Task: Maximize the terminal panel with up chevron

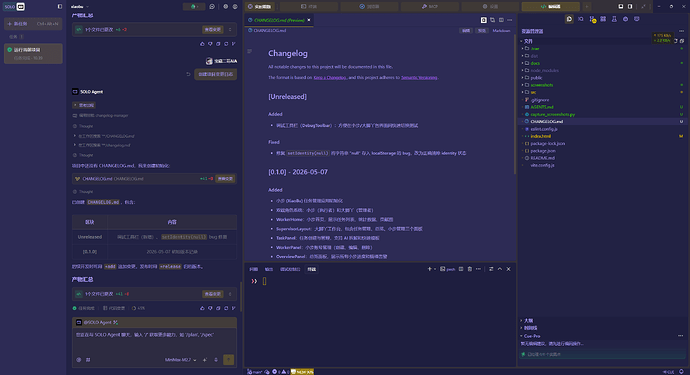Action: 500,269
